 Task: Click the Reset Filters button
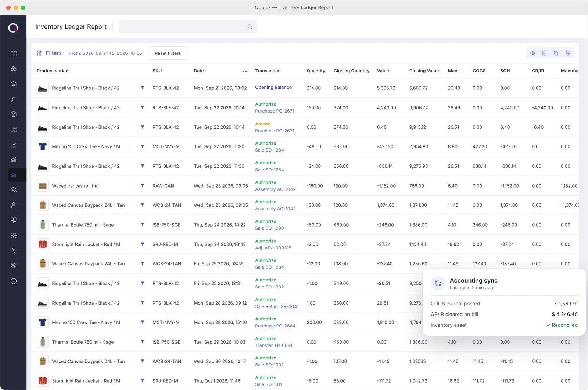pos(168,53)
